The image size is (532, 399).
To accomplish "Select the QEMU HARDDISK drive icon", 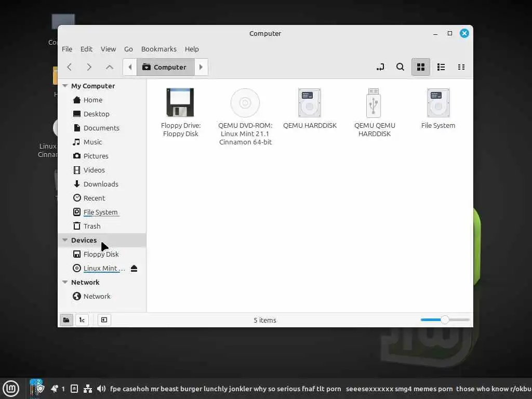I will tap(310, 102).
